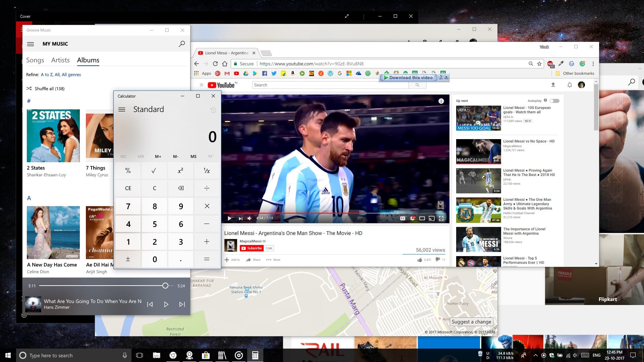
Task: Enter fullscreen on the YouTube video
Action: click(x=441, y=218)
